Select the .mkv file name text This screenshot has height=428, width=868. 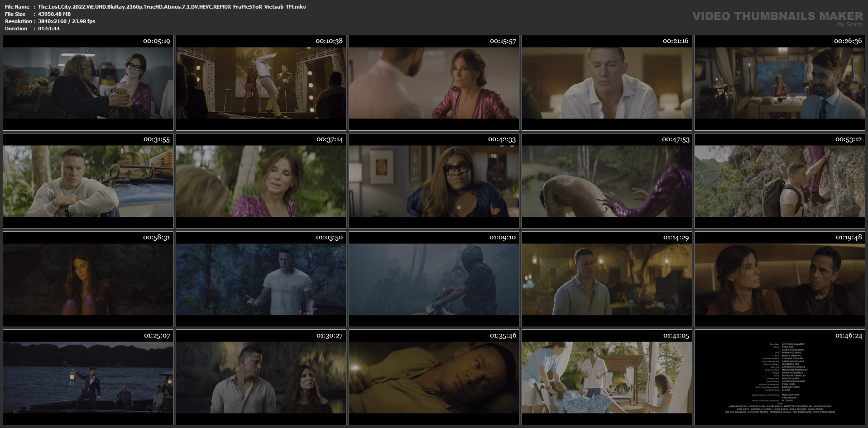[172, 7]
